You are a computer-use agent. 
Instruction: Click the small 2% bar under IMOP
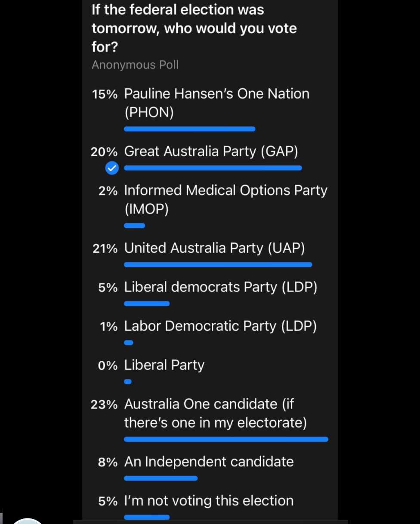click(135, 225)
